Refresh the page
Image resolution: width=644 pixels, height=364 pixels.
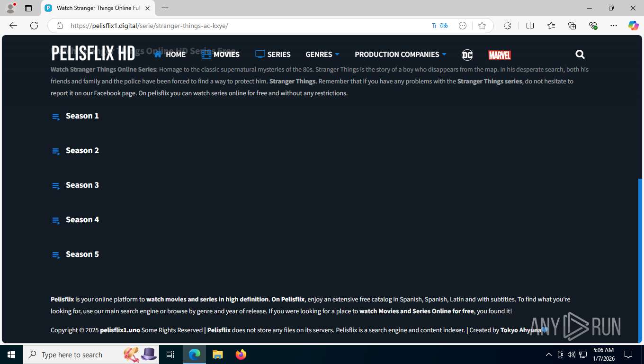[34, 26]
